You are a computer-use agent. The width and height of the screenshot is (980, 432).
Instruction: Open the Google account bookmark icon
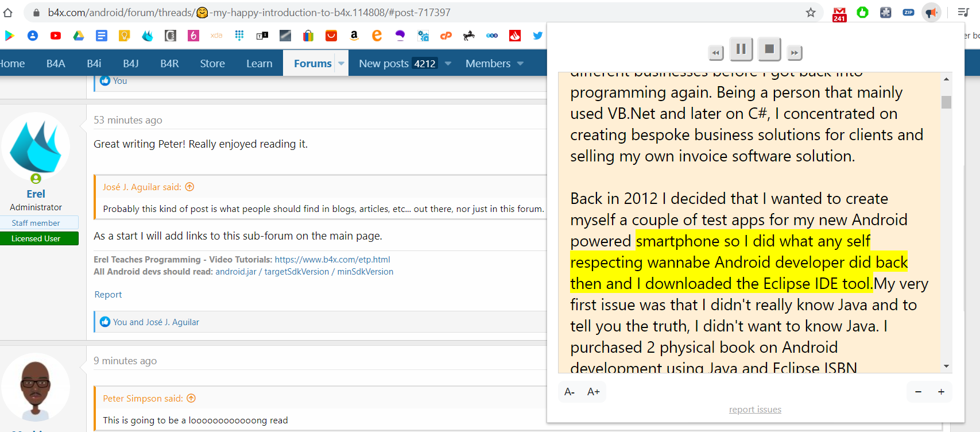pyautogui.click(x=33, y=36)
